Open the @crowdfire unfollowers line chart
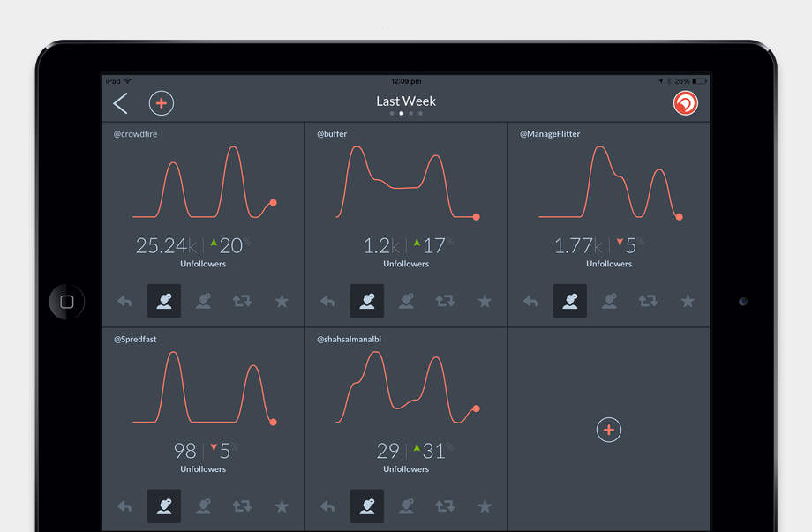812x532 pixels. 205,182
